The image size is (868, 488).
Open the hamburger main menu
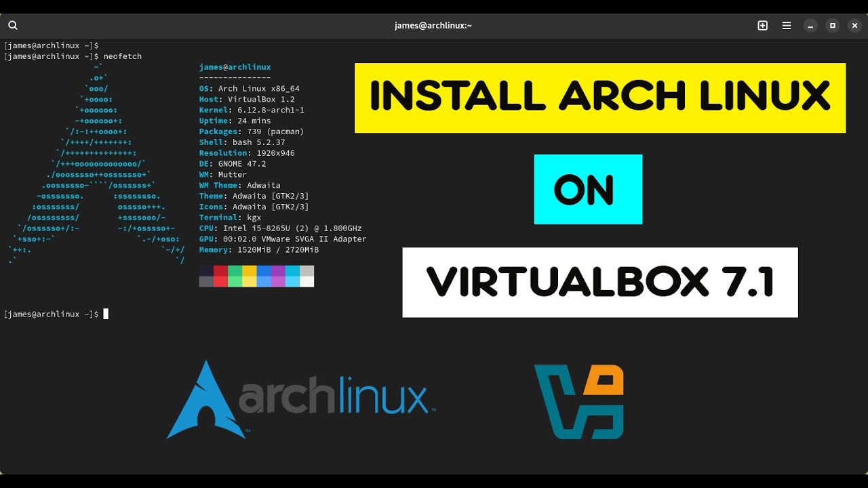[x=787, y=25]
